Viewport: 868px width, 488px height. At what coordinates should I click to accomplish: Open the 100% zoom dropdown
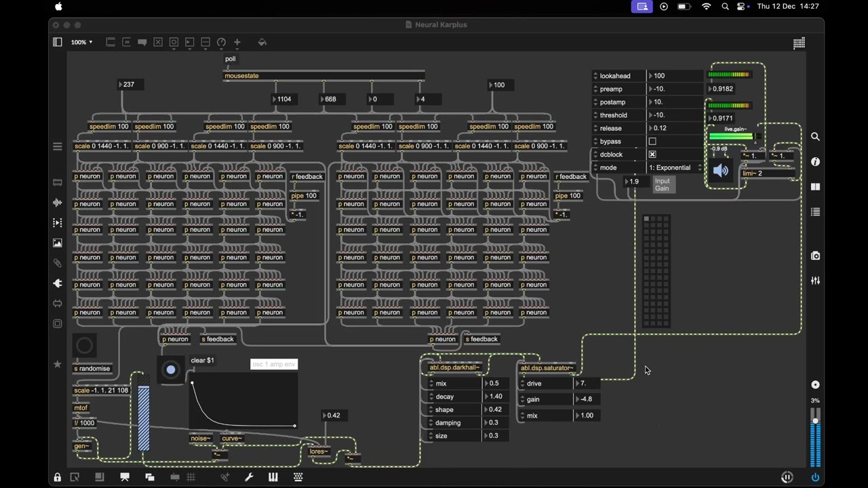(x=82, y=42)
